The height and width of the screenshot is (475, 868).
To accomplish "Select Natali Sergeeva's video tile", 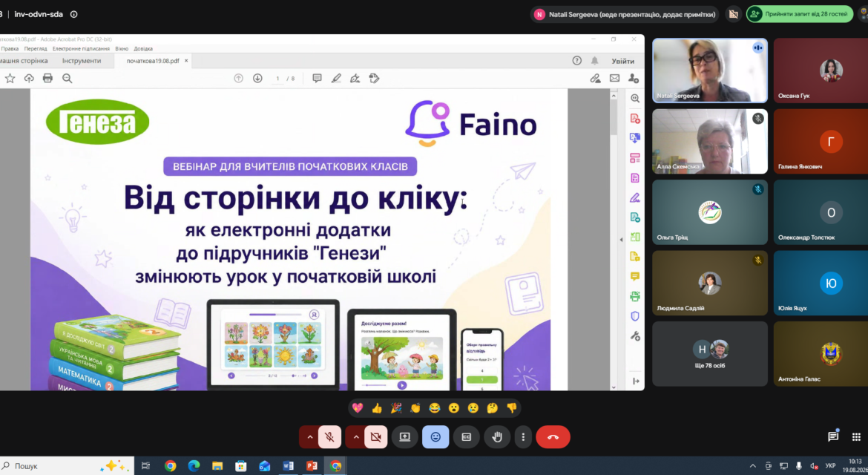I will coord(710,71).
